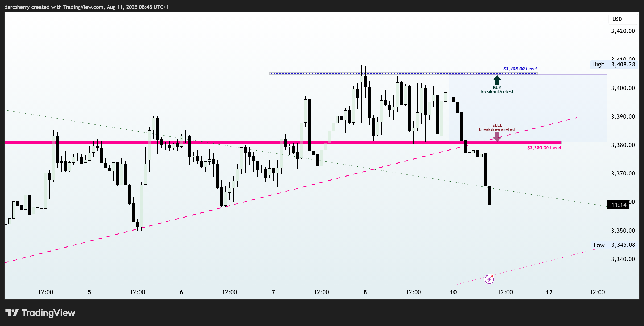Click date 10 on time axis
The width and height of the screenshot is (644, 326).
453,292
